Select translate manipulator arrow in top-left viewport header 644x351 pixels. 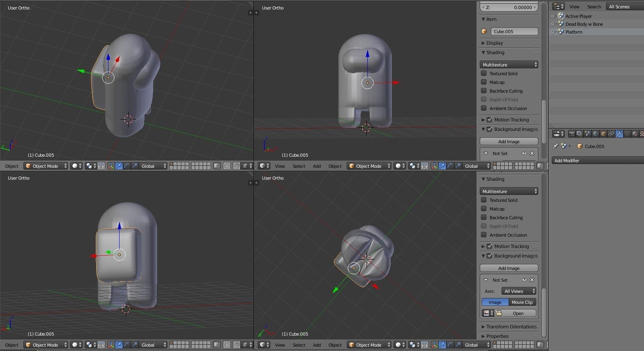click(x=119, y=166)
